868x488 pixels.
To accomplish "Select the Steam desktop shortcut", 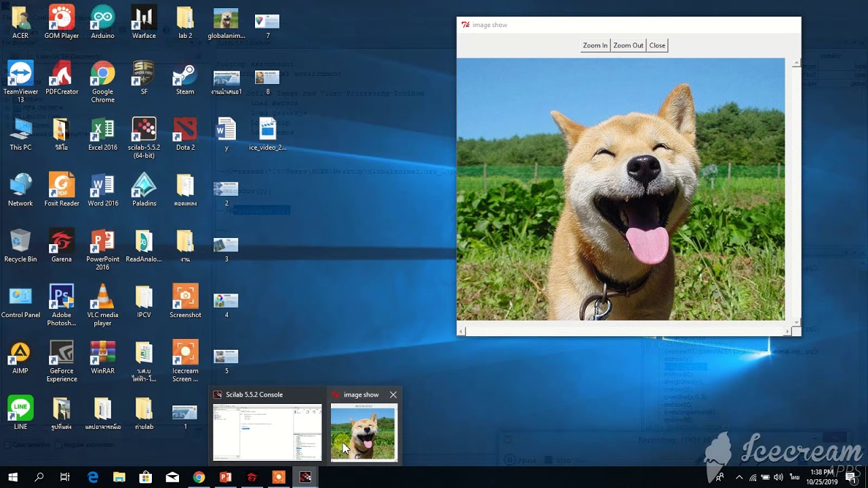I will pos(185,76).
